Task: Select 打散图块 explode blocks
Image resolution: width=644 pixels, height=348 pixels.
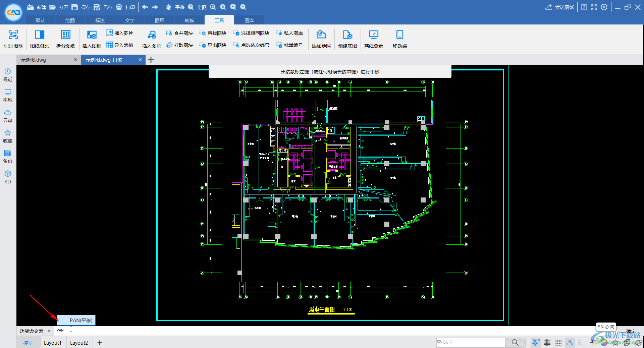Action: [179, 45]
